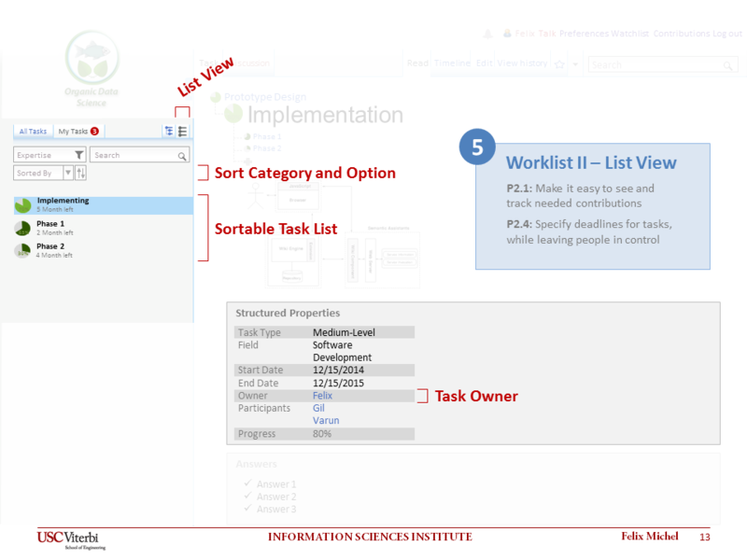This screenshot has width=747, height=560.
Task: Click the notification bell icon
Action: 489,33
